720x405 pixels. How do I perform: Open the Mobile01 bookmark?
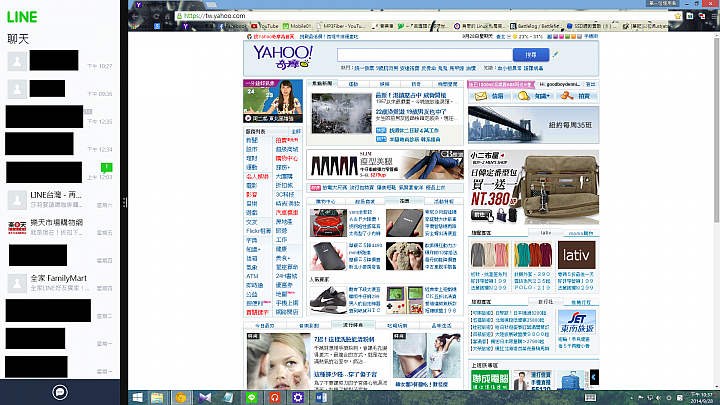click(297, 26)
